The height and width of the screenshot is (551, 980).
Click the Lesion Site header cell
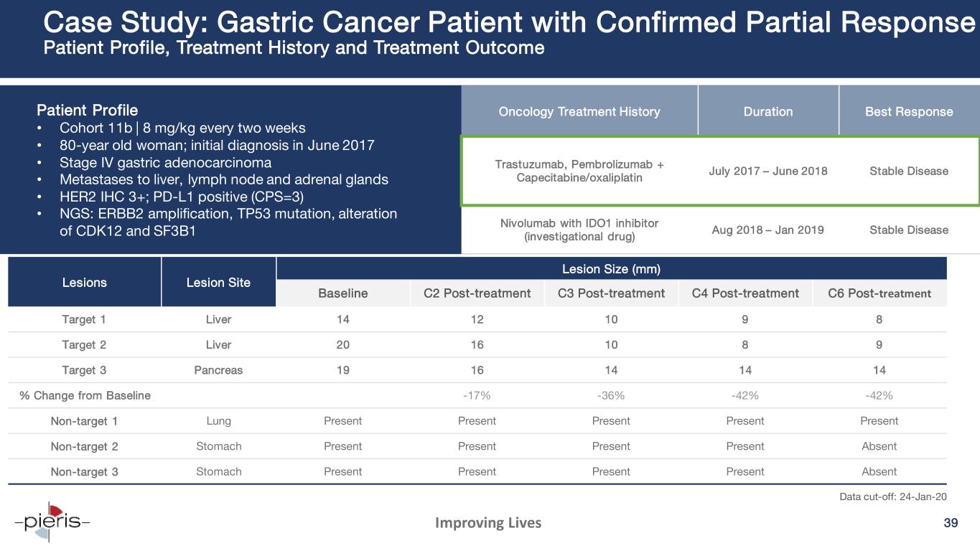click(218, 282)
